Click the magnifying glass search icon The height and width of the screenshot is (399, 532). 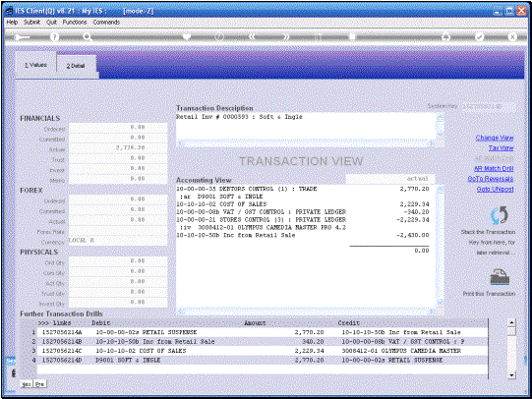(x=88, y=37)
